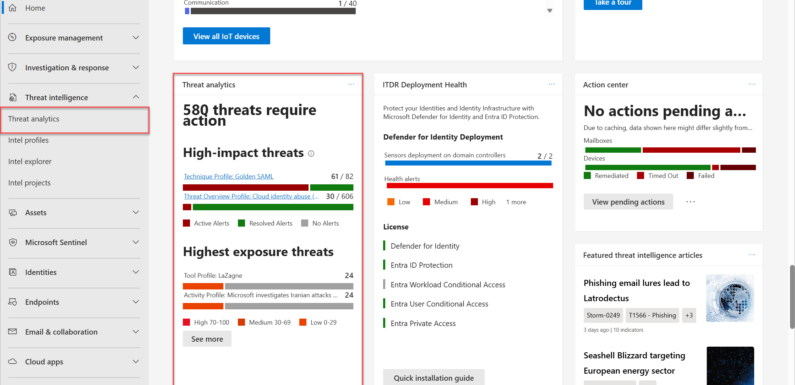Expand the Identities section

pyautogui.click(x=135, y=272)
